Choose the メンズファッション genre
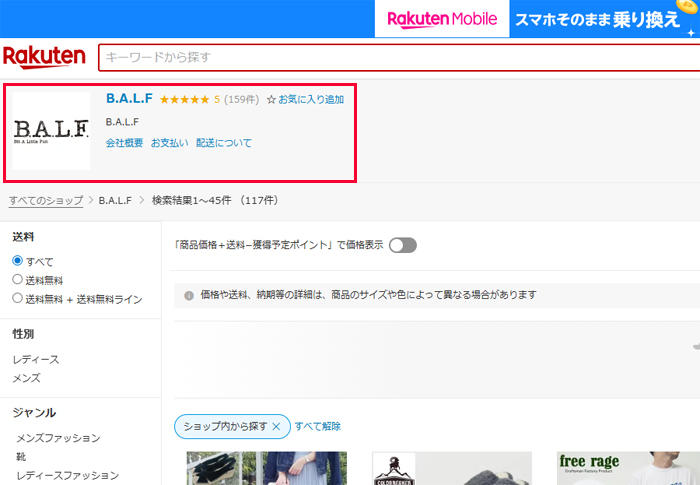700x485 pixels. click(58, 438)
